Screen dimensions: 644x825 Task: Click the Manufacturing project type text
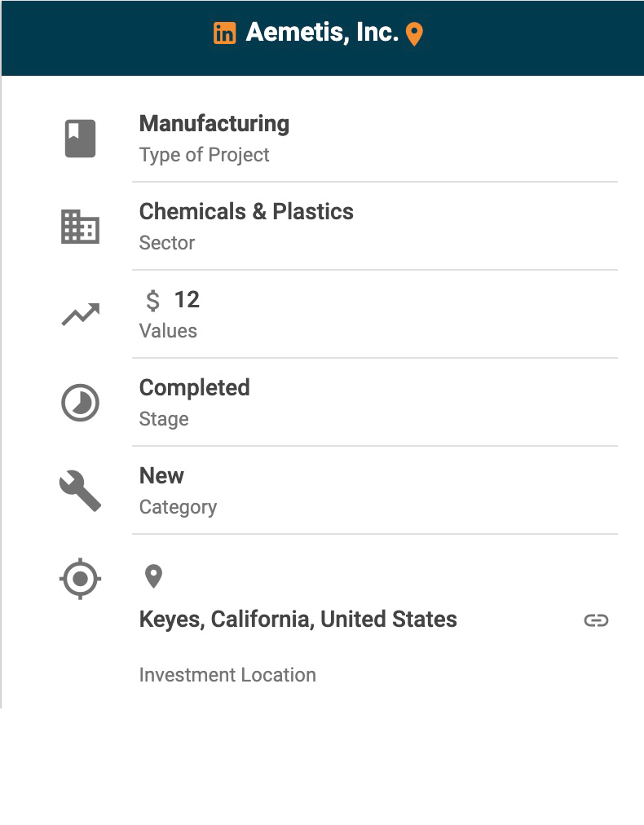[214, 124]
